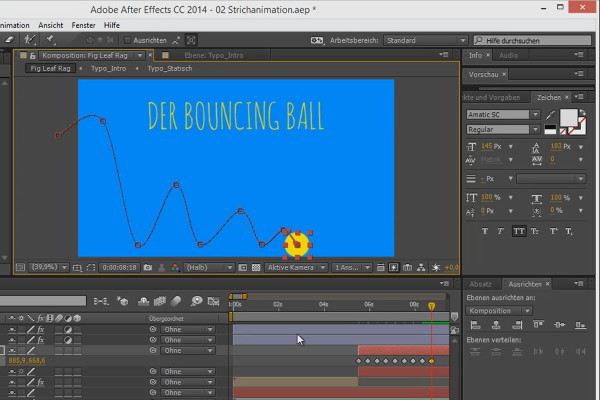
Task: Click the brainstorm icon in timeline
Action: [x=196, y=302]
